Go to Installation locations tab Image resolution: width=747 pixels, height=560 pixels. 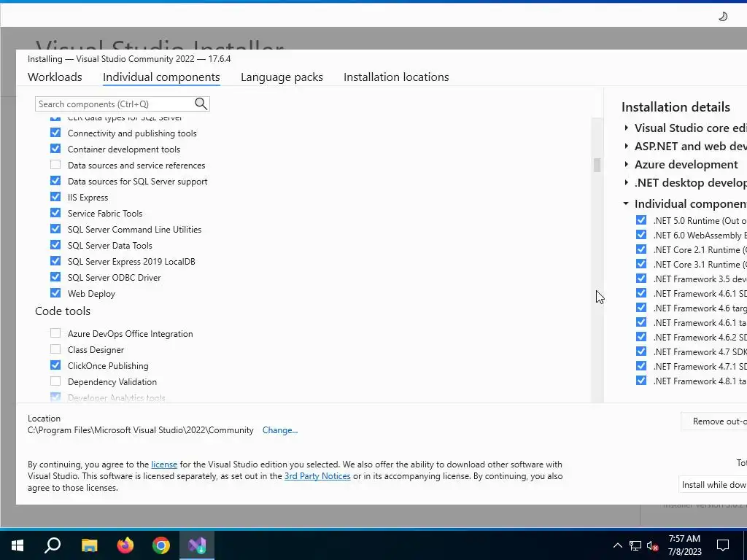396,77
